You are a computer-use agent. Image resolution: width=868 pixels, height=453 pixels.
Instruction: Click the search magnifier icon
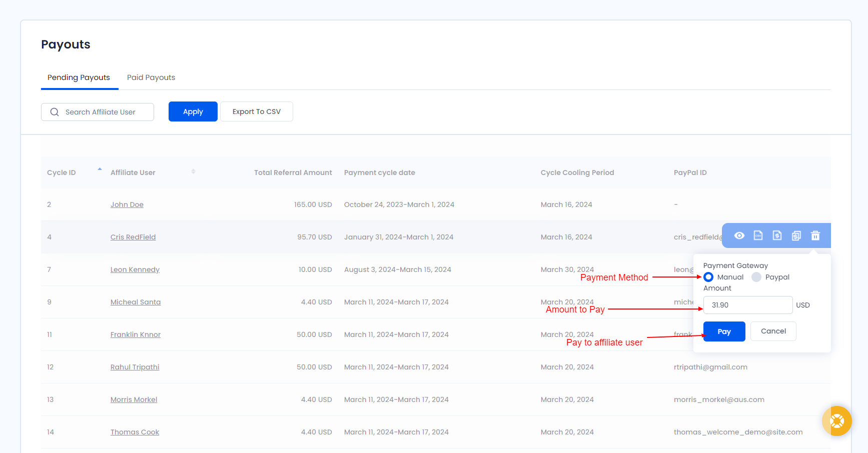(55, 111)
